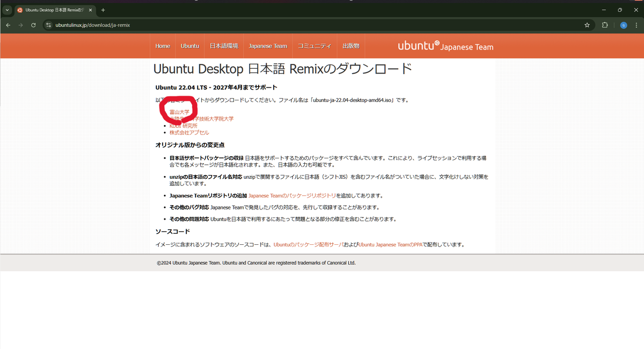Screen dimensions: 644x349
Task: Download from the 富山大学 mirror link
Action: (x=179, y=112)
